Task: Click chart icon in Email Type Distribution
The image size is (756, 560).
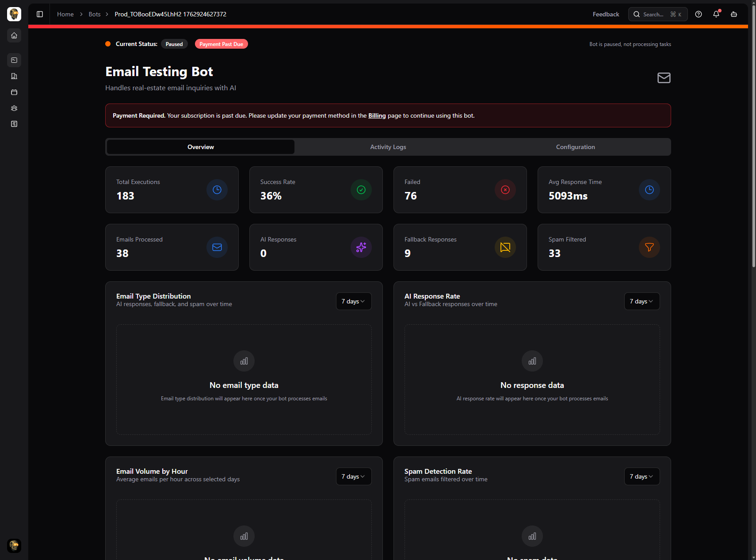Action: (x=244, y=361)
